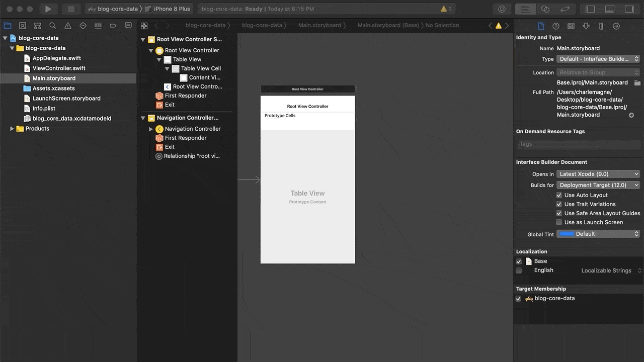
Task: Click the On Demand Resource Tags field
Action: tap(578, 144)
